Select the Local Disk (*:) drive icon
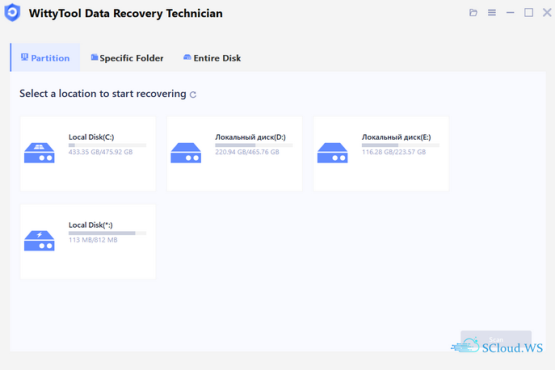Image resolution: width=555 pixels, height=370 pixels. [39, 241]
